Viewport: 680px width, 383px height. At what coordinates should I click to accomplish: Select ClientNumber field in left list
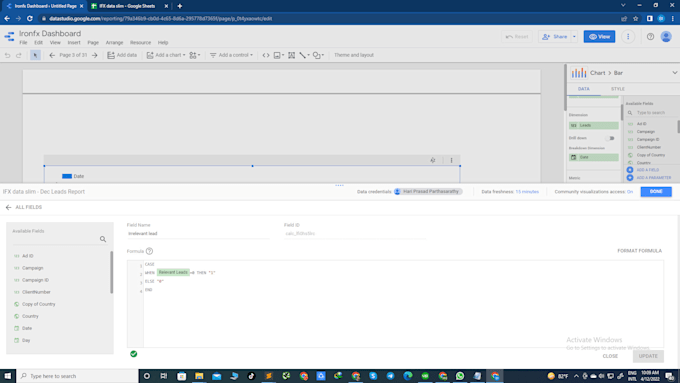[36, 292]
